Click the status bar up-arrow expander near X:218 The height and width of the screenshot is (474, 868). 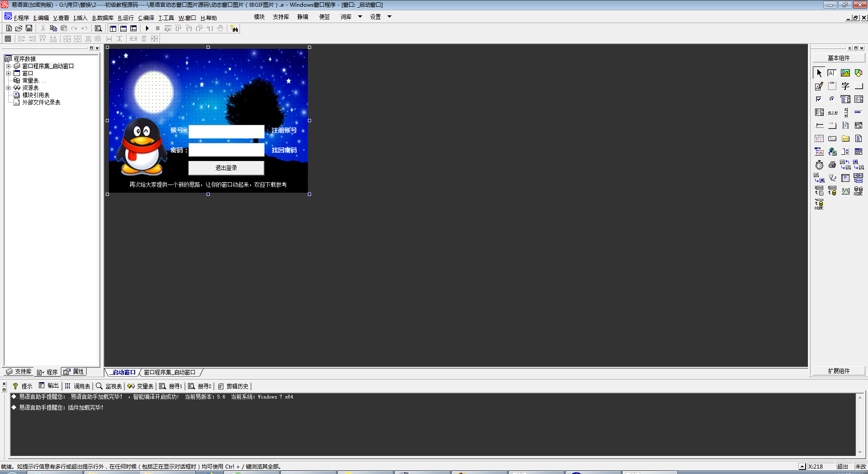pos(802,466)
